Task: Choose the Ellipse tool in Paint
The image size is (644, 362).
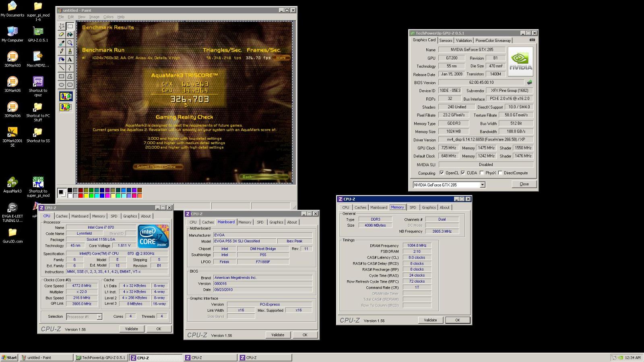Action: pos(62,85)
